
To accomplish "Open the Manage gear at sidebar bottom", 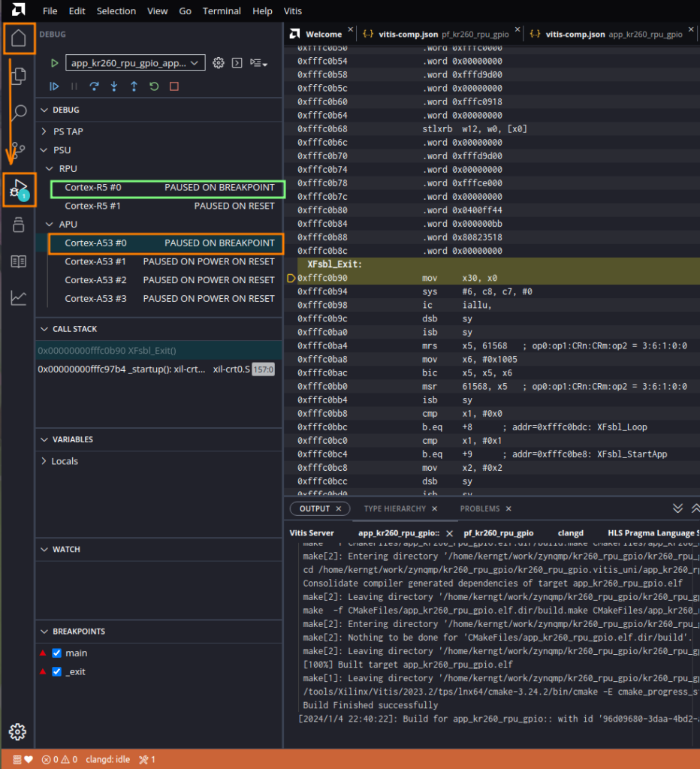I will [18, 731].
